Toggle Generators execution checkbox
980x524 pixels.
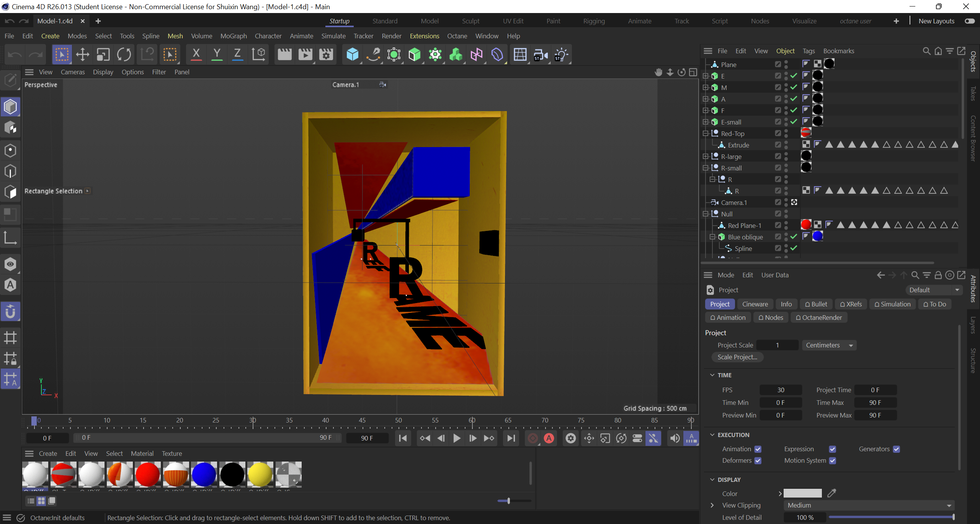(896, 449)
